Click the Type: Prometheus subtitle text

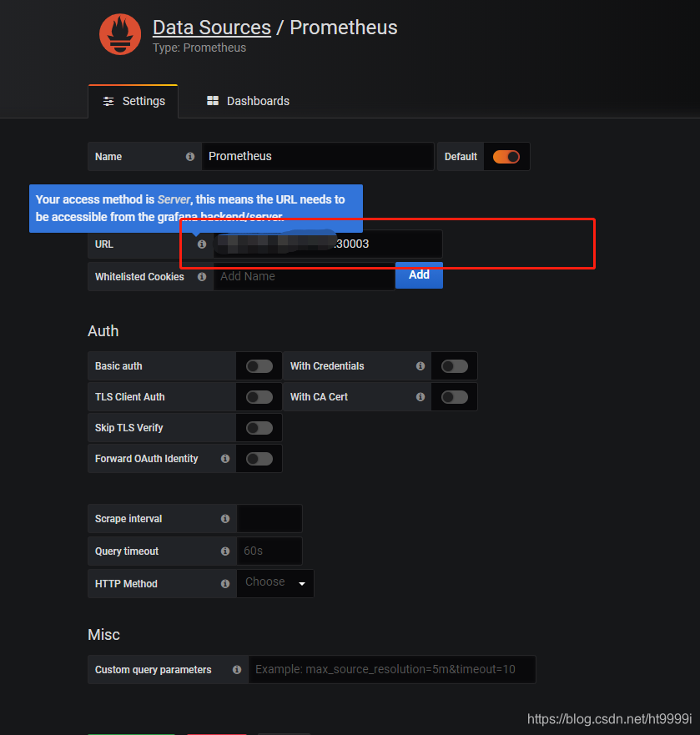coord(199,48)
